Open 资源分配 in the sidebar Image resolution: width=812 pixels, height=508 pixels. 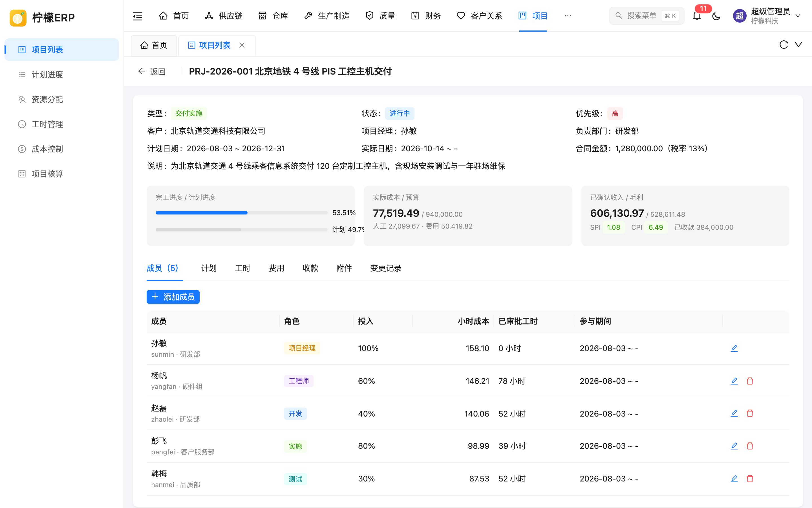[62, 99]
